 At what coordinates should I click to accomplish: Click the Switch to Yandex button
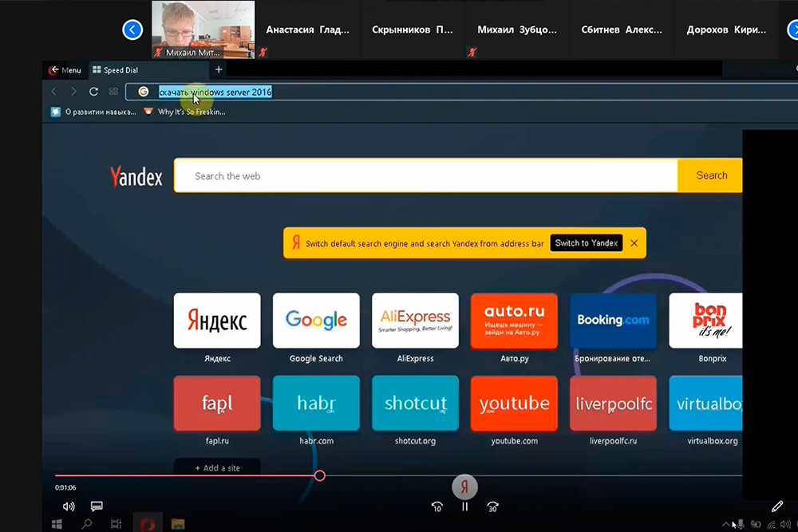pyautogui.click(x=587, y=243)
